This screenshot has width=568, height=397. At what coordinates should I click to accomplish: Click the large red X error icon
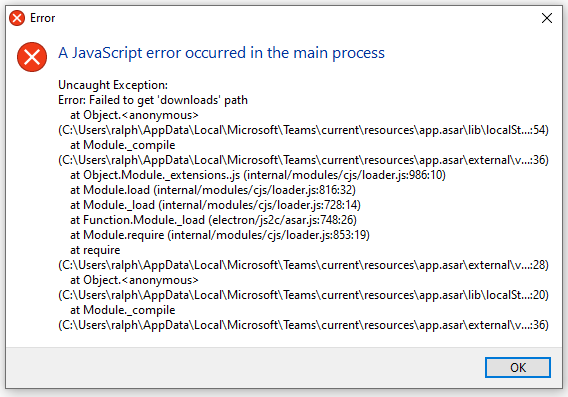[x=32, y=57]
